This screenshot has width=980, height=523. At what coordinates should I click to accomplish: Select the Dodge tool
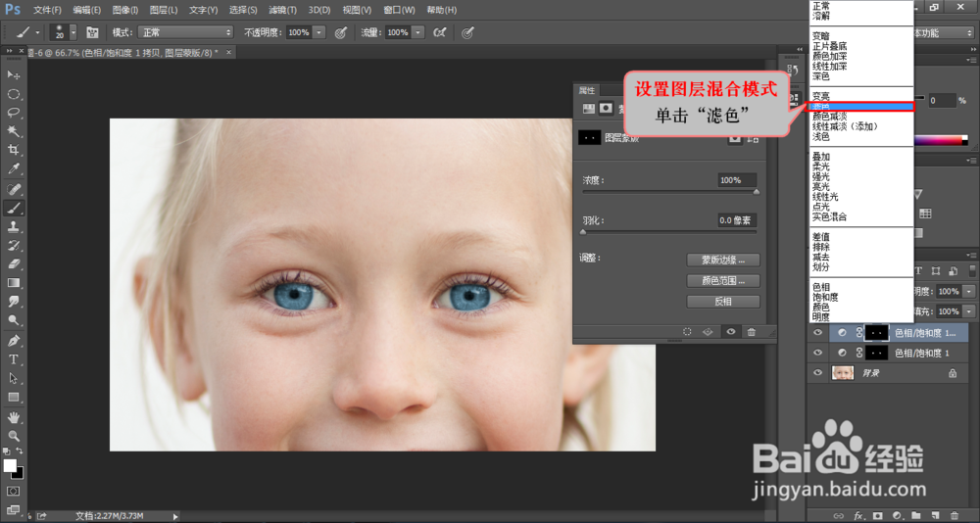point(13,320)
